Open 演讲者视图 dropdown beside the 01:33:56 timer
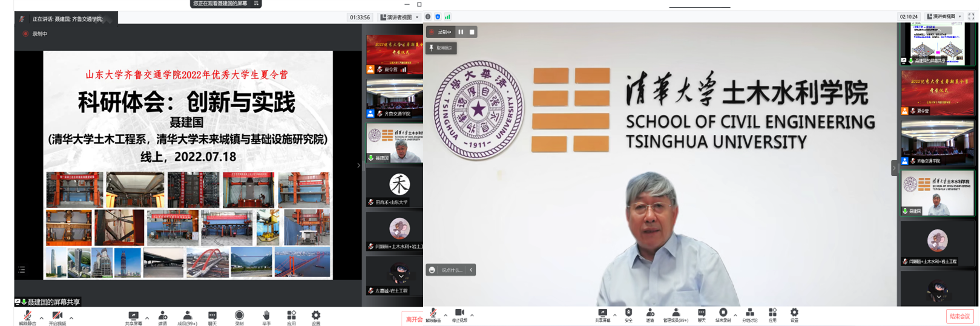The width and height of the screenshot is (980, 326). [399, 18]
